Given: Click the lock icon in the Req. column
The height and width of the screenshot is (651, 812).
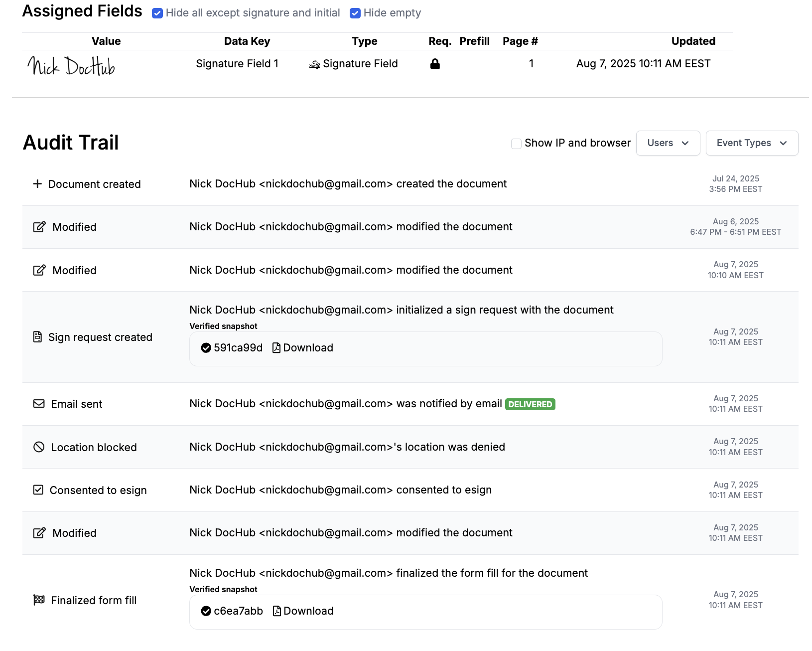Looking at the screenshot, I should tap(435, 64).
